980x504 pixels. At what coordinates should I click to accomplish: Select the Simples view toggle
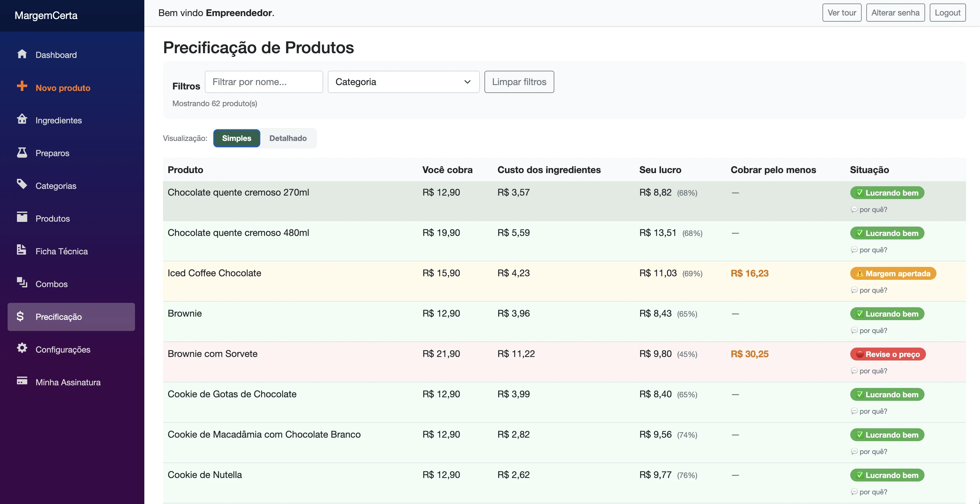237,138
